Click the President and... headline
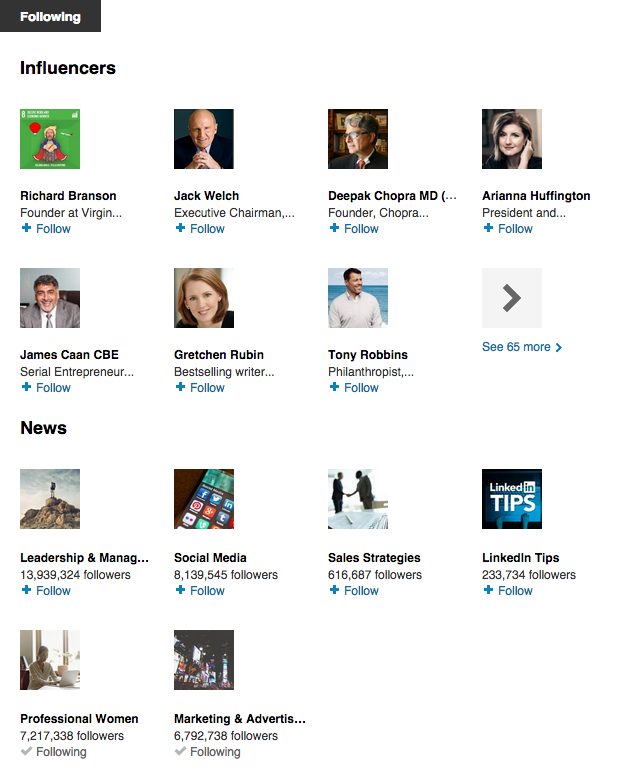The width and height of the screenshot is (644, 777). [524, 213]
